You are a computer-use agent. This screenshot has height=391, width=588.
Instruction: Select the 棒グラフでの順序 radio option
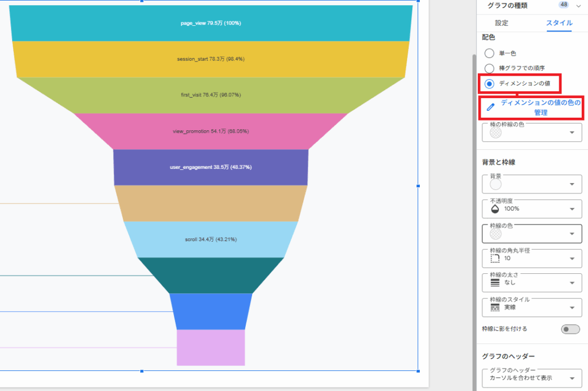[489, 68]
